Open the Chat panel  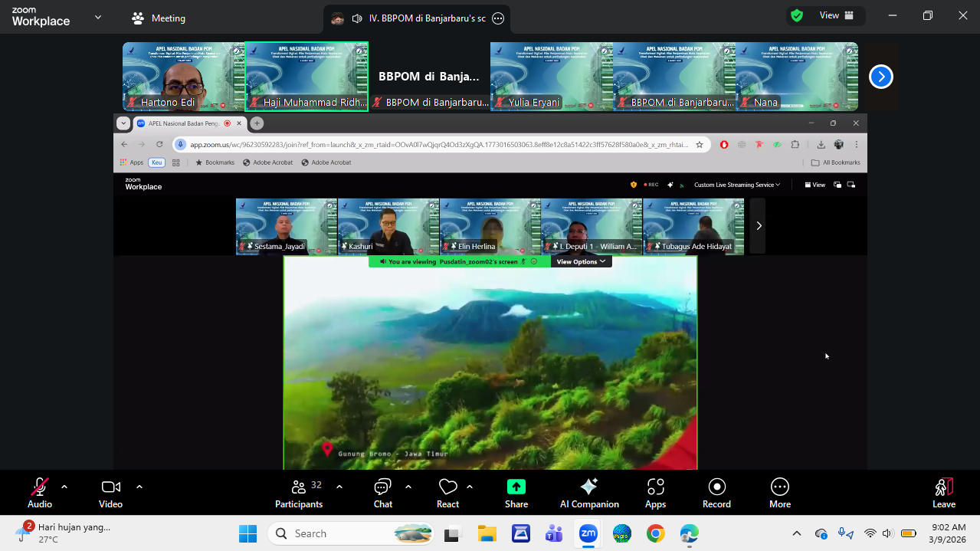pos(382,493)
